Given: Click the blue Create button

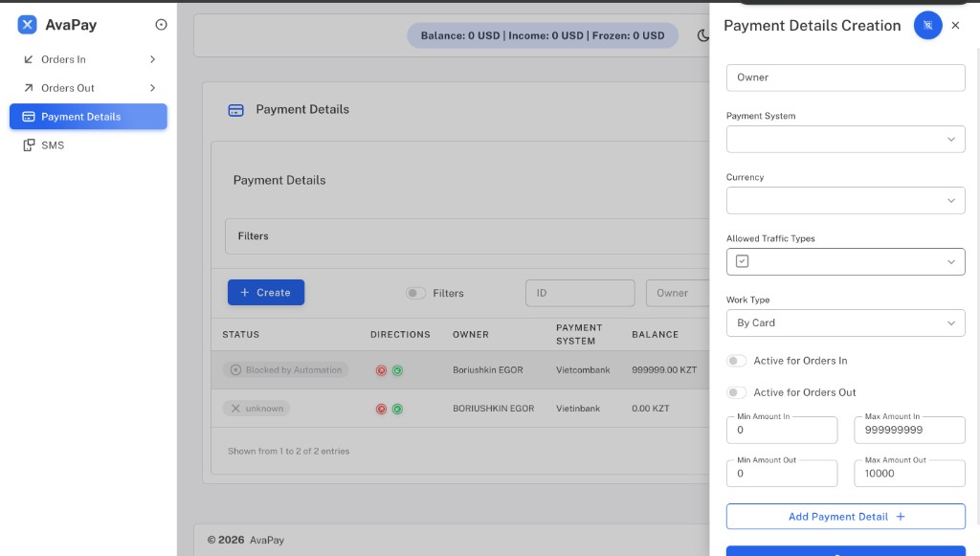Looking at the screenshot, I should coord(266,293).
